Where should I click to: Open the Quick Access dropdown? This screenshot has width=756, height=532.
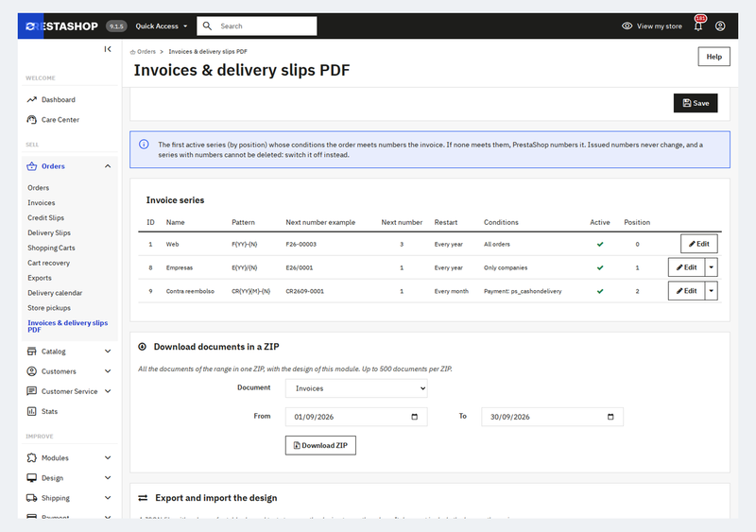(161, 26)
